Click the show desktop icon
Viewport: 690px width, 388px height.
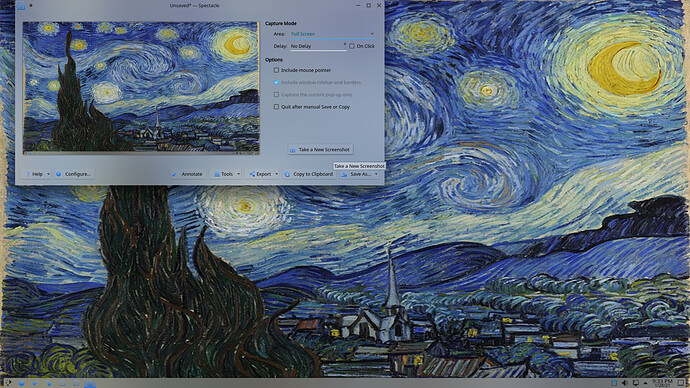coord(681,383)
